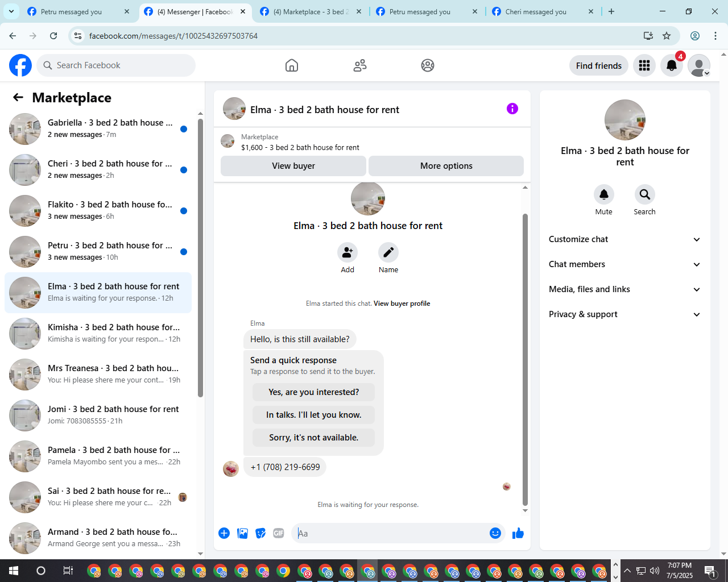Show hidden system tray icons

pos(627,571)
